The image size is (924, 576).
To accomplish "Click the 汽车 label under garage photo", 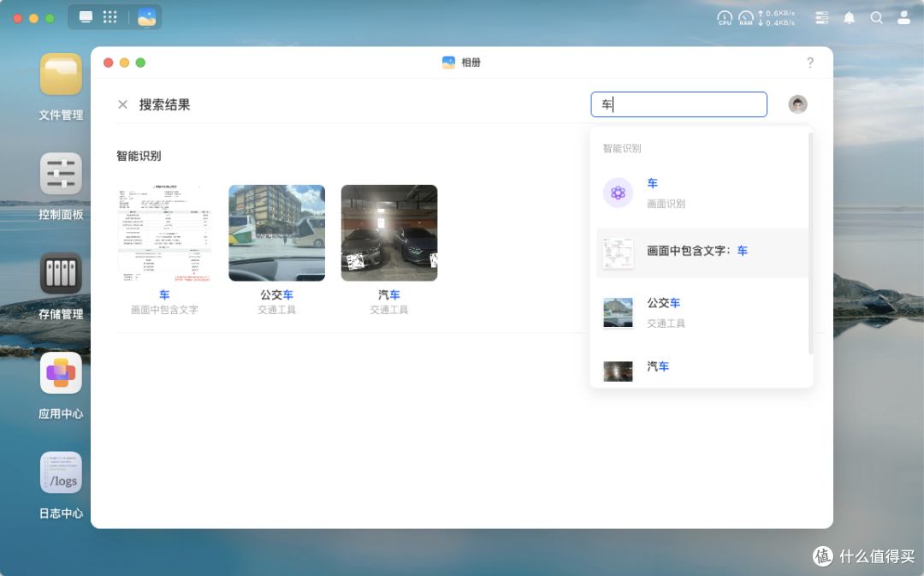I will click(x=389, y=294).
